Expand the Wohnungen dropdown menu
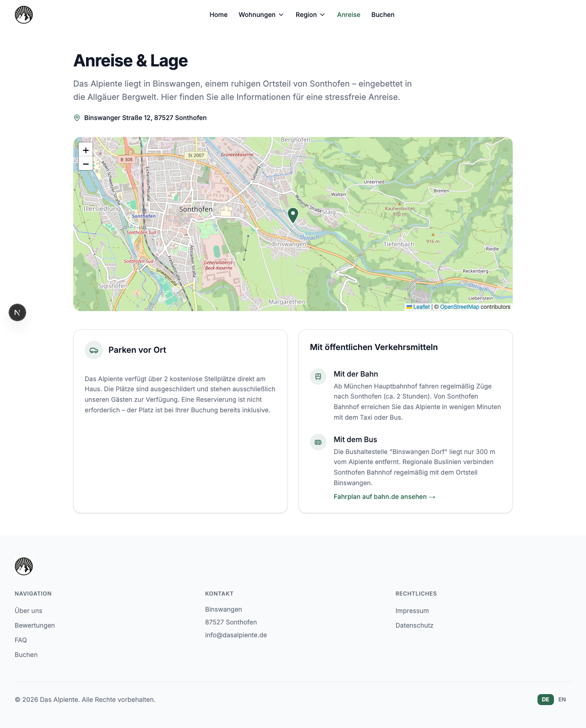 pos(261,15)
